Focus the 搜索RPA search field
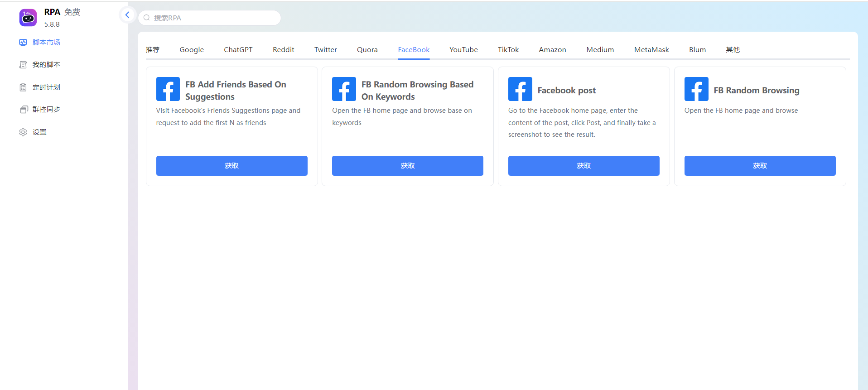Viewport: 868px width, 390px height. pos(209,18)
